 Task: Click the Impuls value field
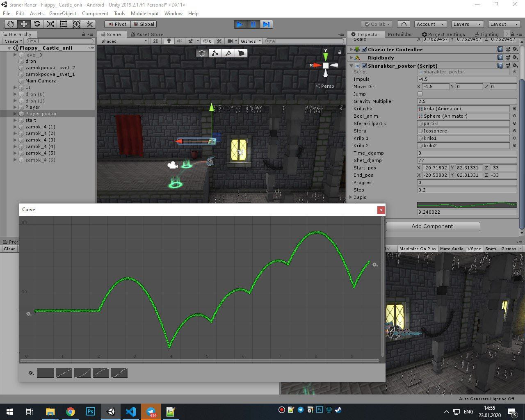tap(467, 79)
